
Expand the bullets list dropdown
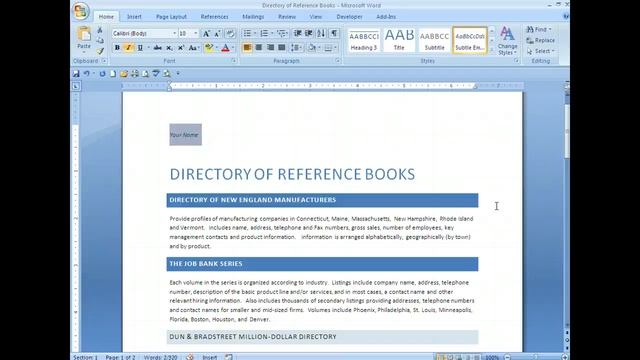coord(255,33)
